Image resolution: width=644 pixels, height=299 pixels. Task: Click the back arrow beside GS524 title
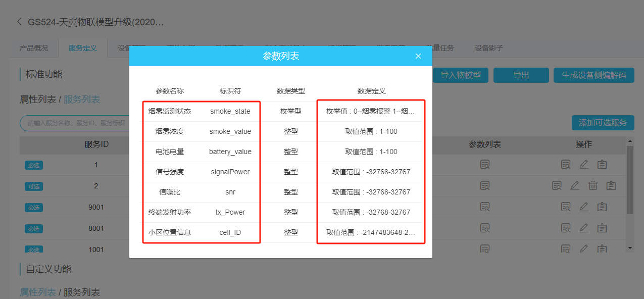(19, 22)
